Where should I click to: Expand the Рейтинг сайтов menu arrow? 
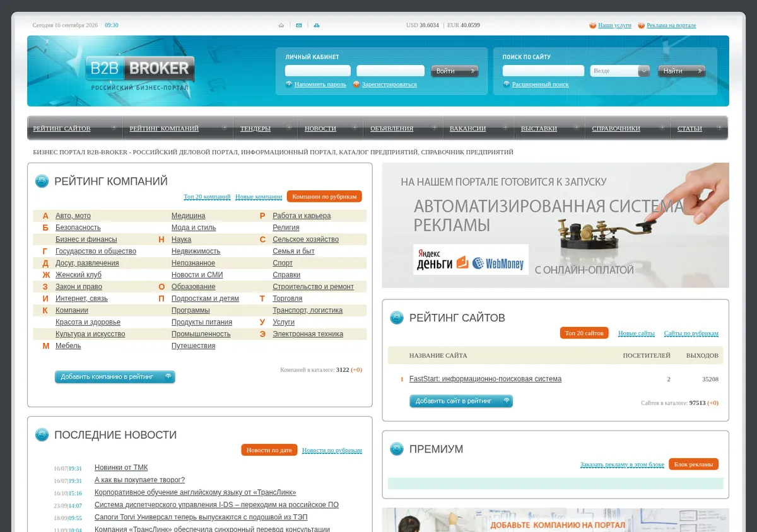[113, 127]
